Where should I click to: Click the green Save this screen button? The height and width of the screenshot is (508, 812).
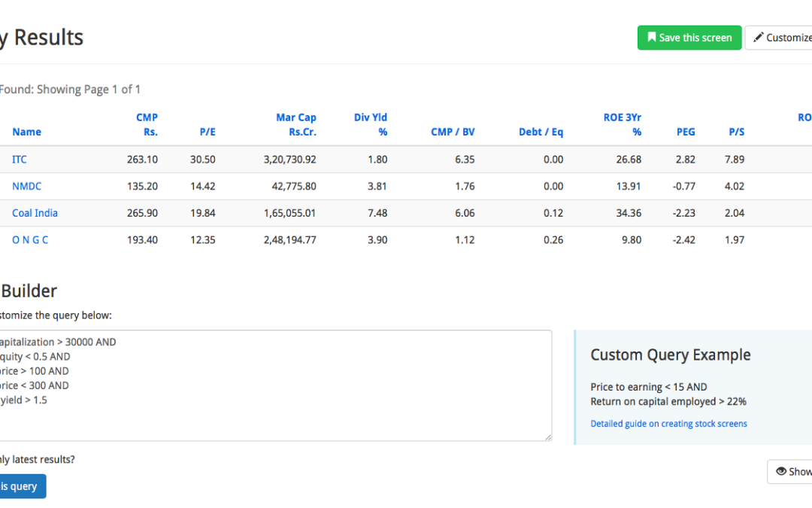pyautogui.click(x=689, y=38)
